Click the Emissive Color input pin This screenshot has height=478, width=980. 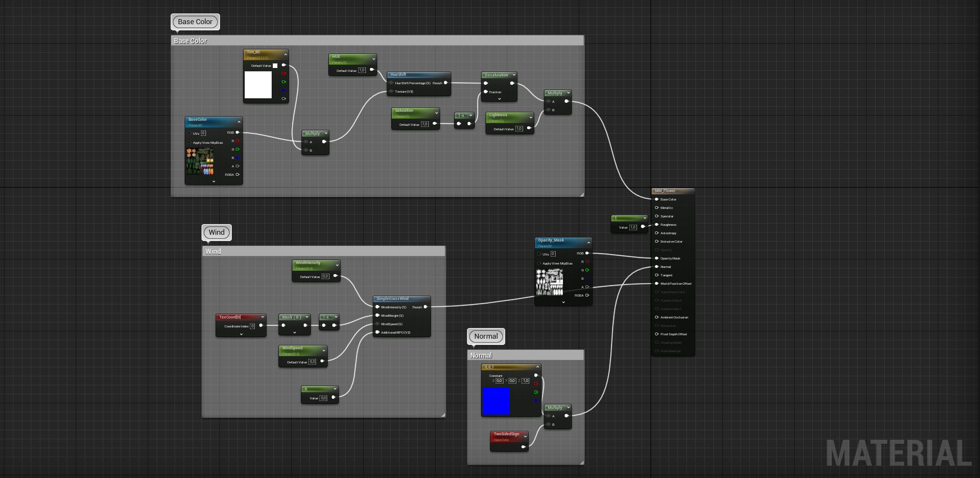(657, 242)
